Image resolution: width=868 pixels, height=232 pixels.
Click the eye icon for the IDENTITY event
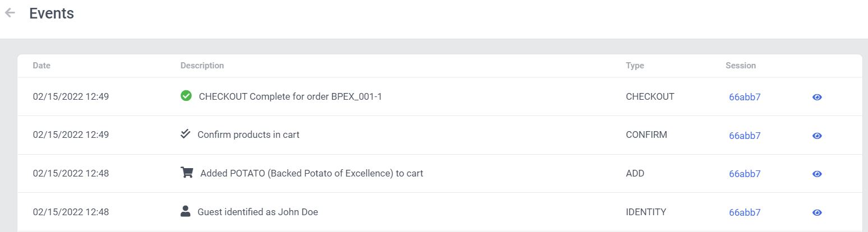point(817,212)
